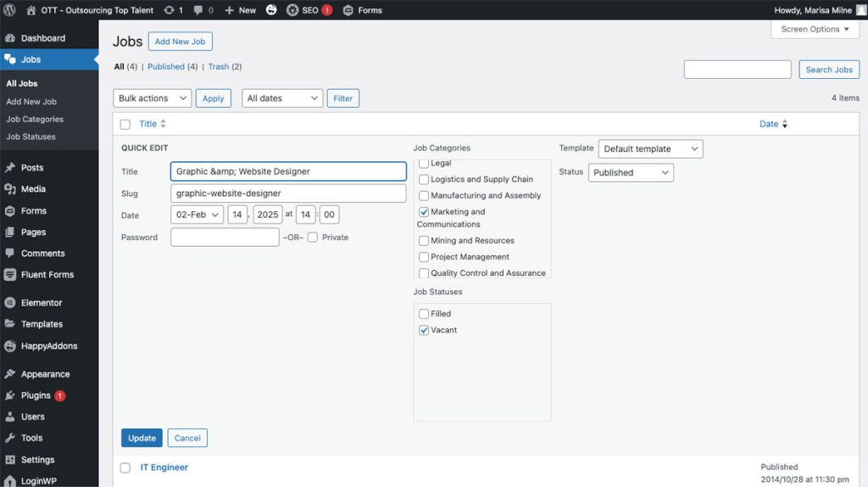This screenshot has width=868, height=487.
Task: Open the SEO icon in admin bar
Action: pyautogui.click(x=292, y=10)
